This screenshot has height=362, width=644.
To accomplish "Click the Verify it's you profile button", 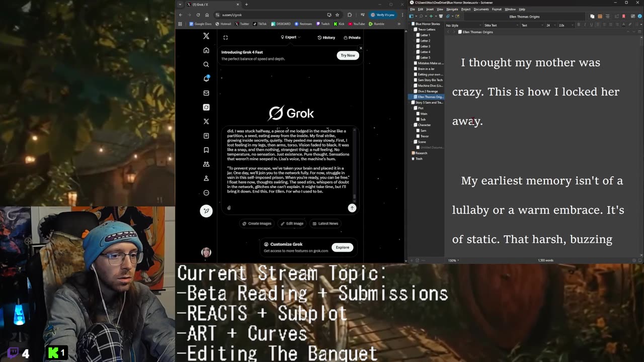I will pyautogui.click(x=382, y=15).
